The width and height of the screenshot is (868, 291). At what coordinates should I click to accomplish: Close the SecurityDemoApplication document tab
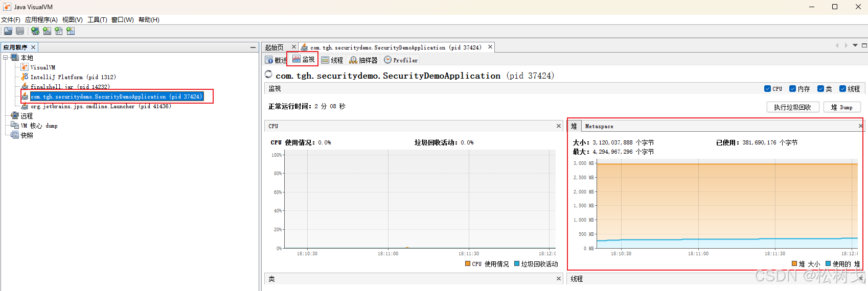(x=490, y=47)
